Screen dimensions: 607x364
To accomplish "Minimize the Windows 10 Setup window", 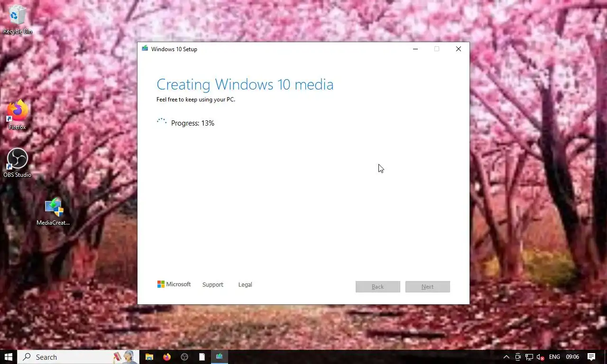I will (x=415, y=49).
